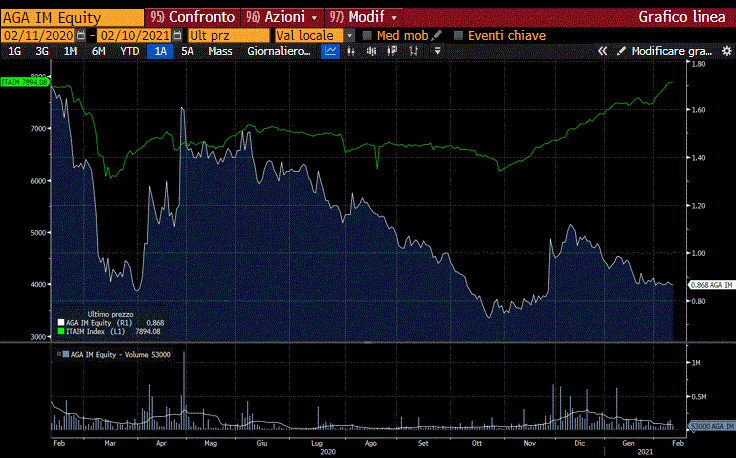Click the pencil icon beside Med mob

(437, 35)
